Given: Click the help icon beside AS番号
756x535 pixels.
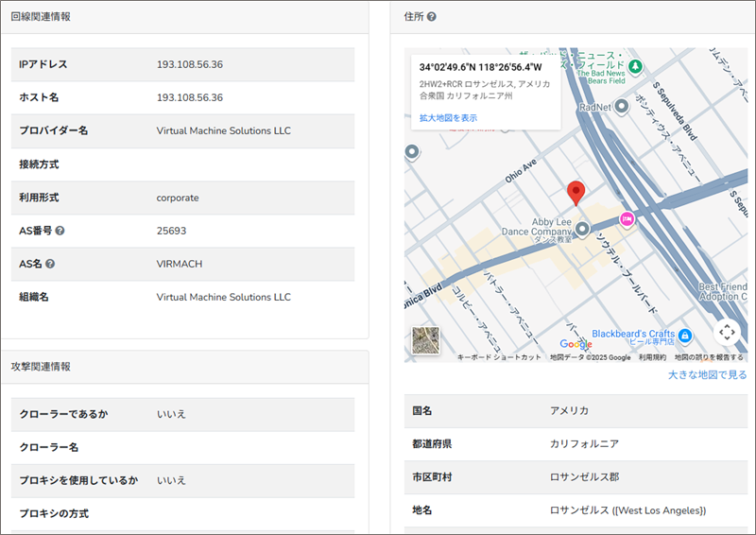Looking at the screenshot, I should 60,231.
